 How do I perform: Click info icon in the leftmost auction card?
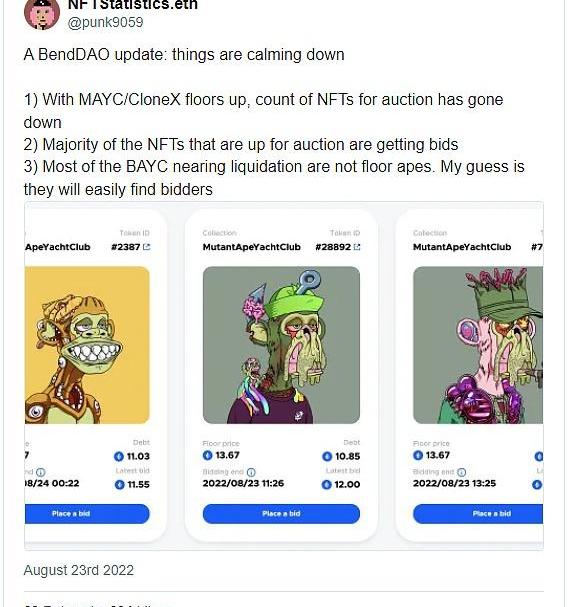tap(41, 472)
